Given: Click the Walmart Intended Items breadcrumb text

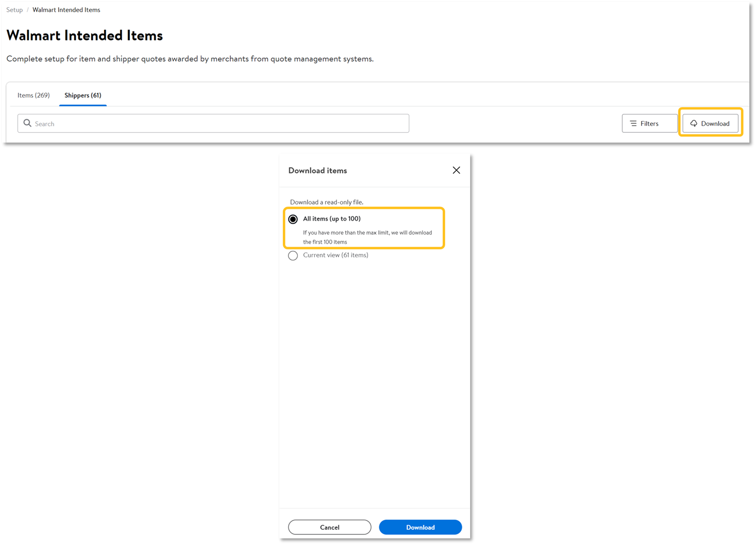Looking at the screenshot, I should pos(66,10).
